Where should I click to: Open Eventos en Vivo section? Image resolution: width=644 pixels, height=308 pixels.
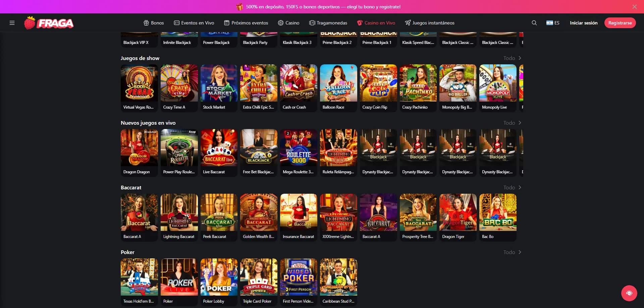(194, 23)
